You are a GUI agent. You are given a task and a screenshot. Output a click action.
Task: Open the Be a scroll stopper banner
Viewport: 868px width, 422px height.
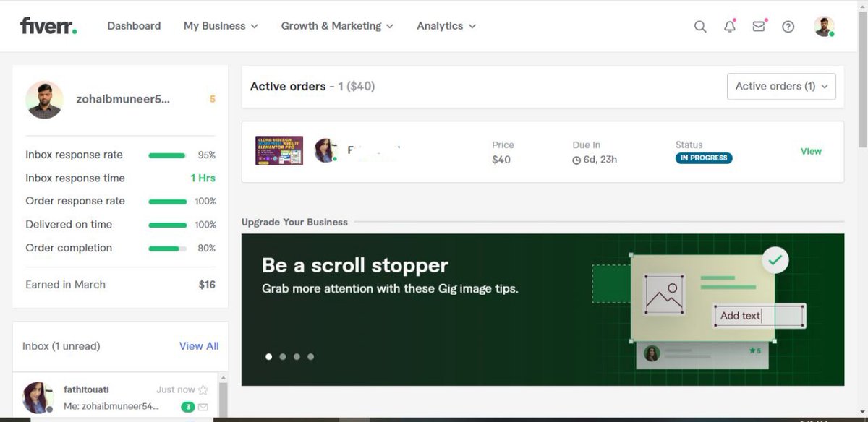click(x=542, y=309)
